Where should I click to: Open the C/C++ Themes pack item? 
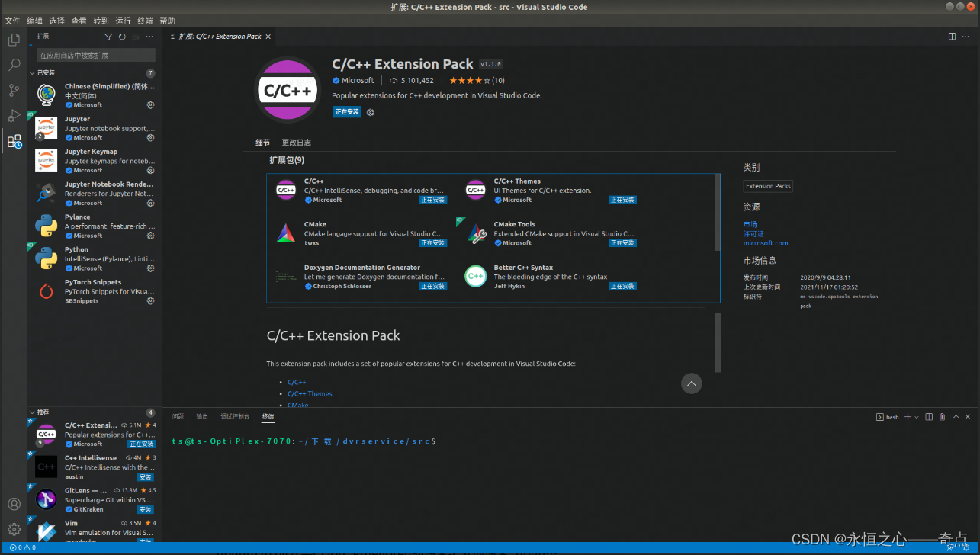(x=517, y=181)
